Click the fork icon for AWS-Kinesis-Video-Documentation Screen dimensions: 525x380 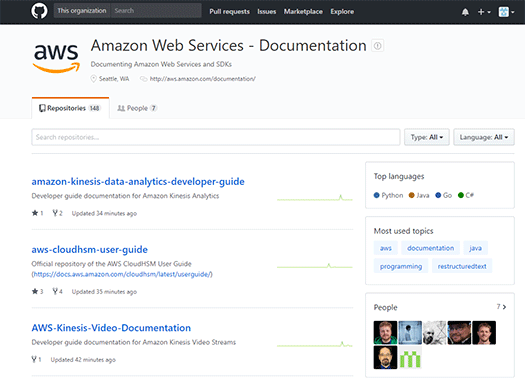click(34, 359)
